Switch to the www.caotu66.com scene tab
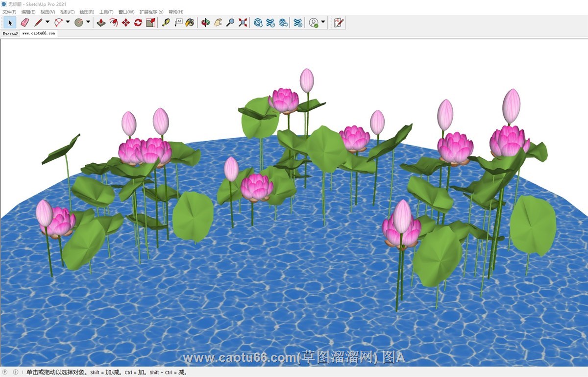The width and height of the screenshot is (588, 377). point(39,33)
